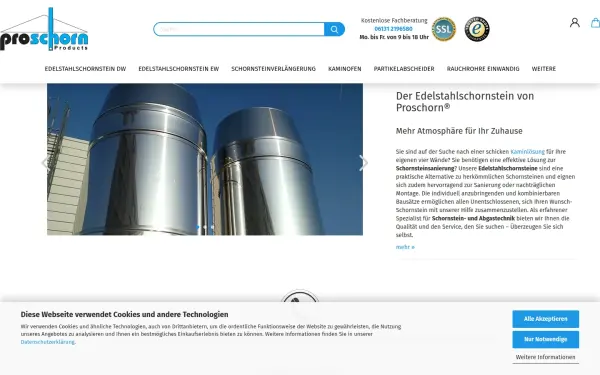Open the user account icon

pos(574,23)
